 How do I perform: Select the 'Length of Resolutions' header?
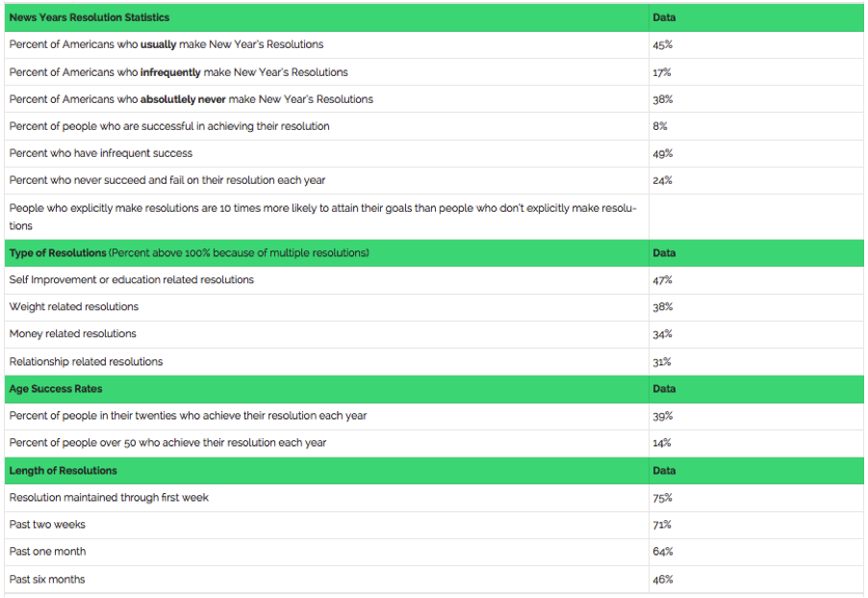63,471
